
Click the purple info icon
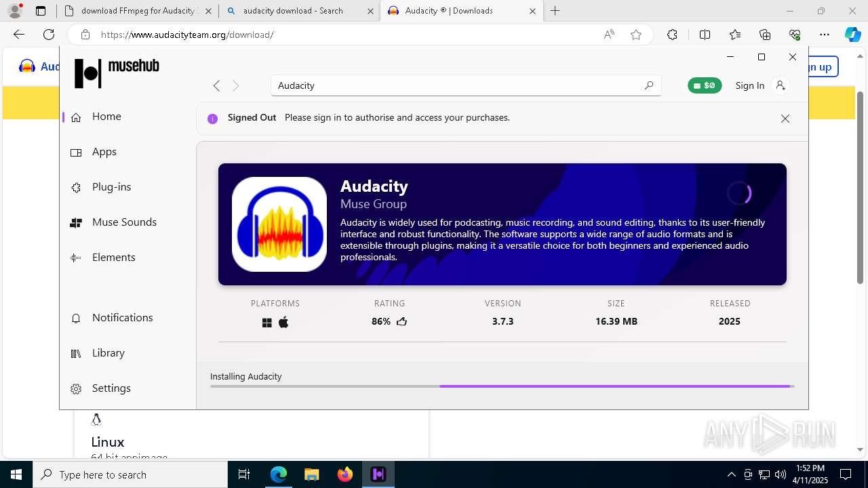pyautogui.click(x=212, y=119)
